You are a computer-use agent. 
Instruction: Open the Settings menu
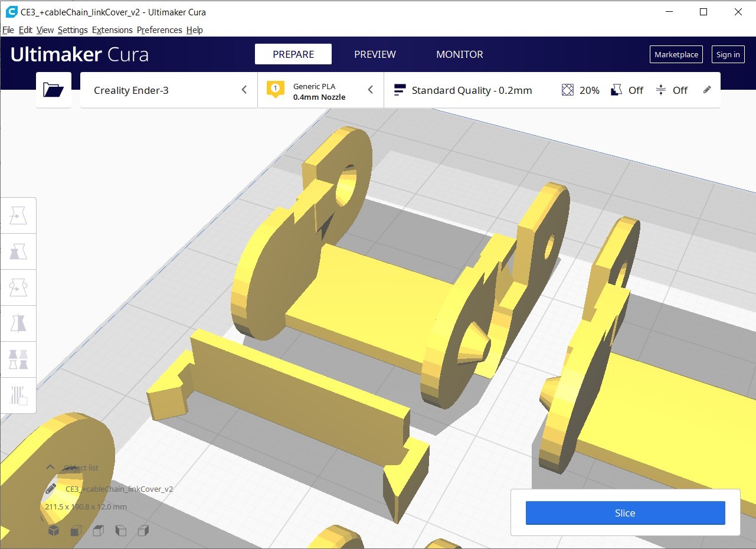click(x=73, y=30)
